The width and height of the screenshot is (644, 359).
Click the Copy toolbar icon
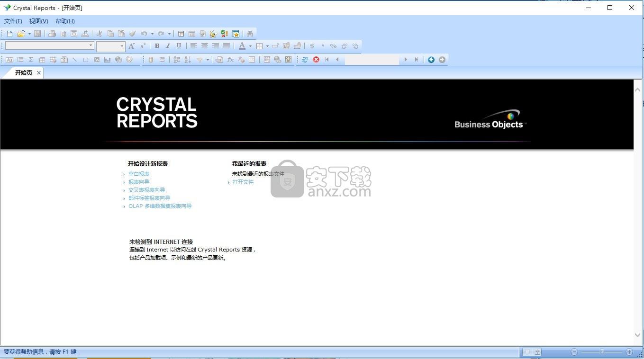(110, 34)
